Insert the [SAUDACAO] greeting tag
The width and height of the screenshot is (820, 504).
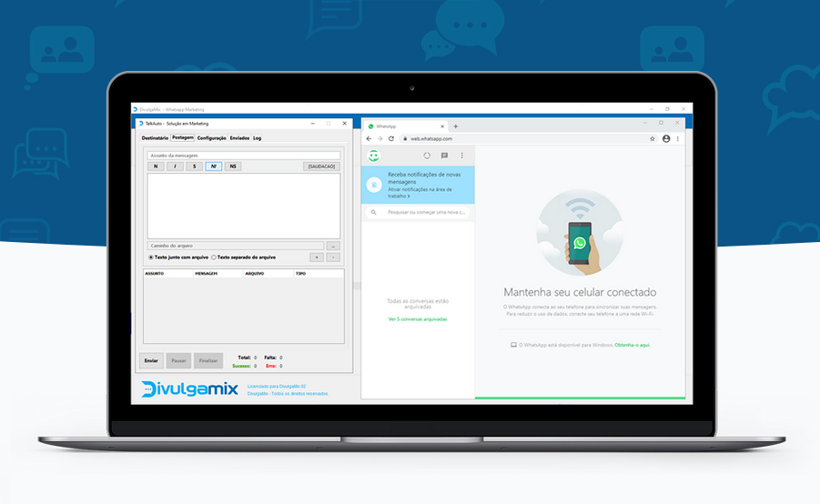321,166
